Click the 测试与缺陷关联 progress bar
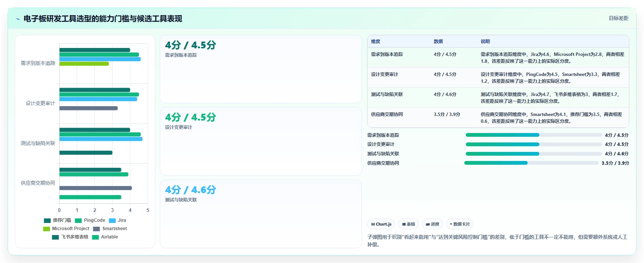Screen dimensions: 644x263 pos(534,154)
